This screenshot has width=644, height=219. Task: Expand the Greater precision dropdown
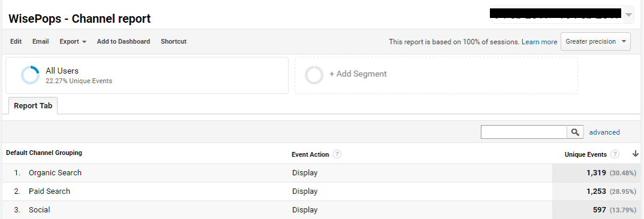[595, 41]
